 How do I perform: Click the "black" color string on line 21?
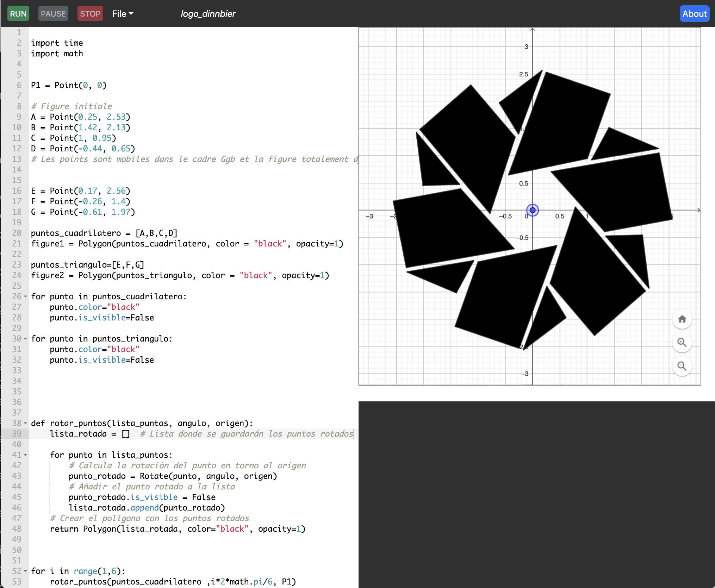270,244
